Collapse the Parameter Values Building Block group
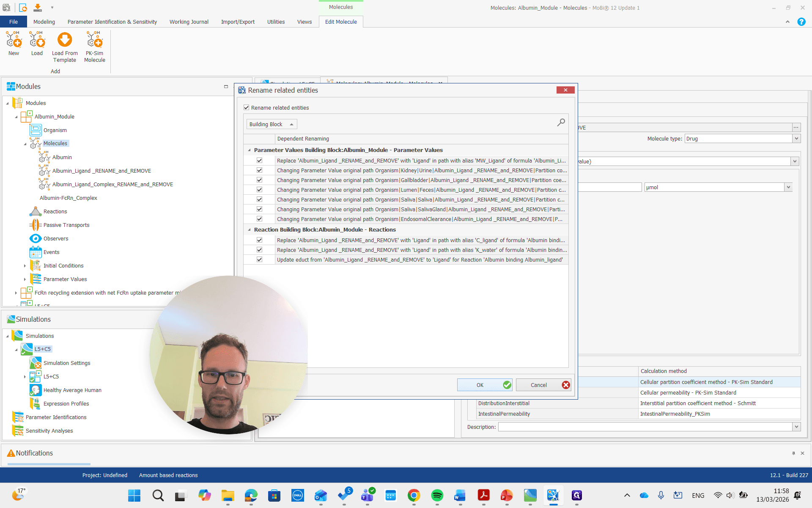 click(x=249, y=150)
